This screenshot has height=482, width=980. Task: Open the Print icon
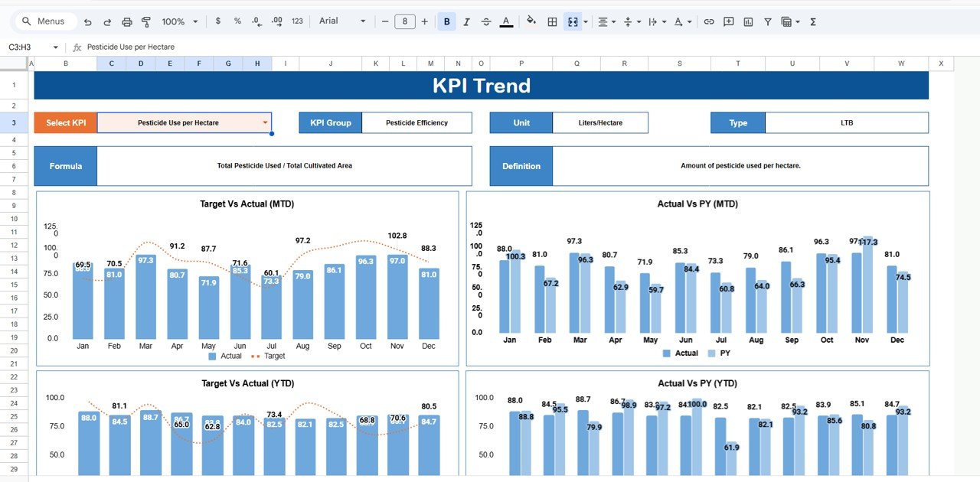126,21
